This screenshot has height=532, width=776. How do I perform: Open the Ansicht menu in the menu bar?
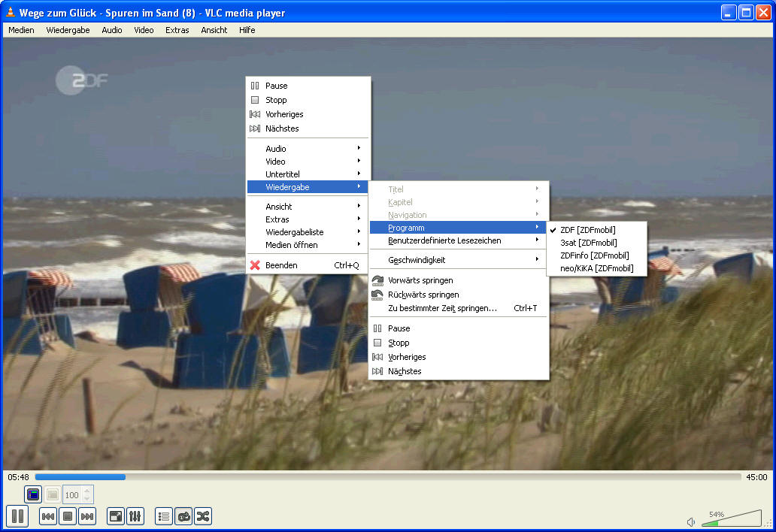point(214,30)
